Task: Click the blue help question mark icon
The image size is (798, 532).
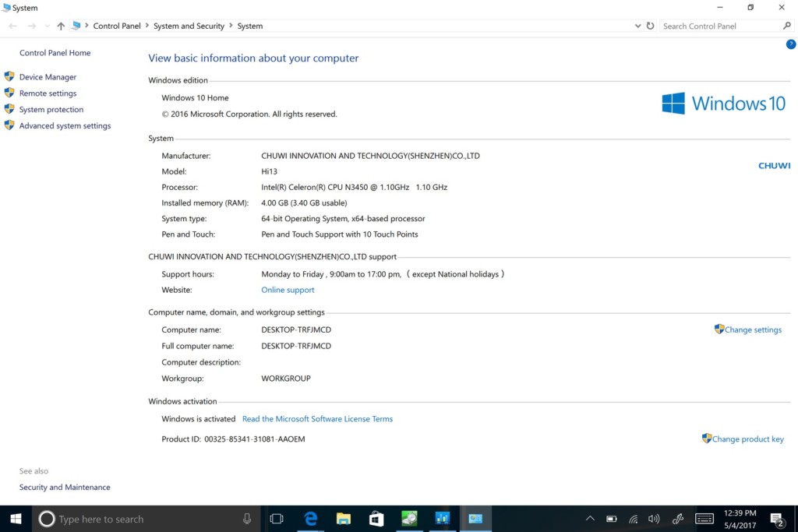Action: point(790,44)
